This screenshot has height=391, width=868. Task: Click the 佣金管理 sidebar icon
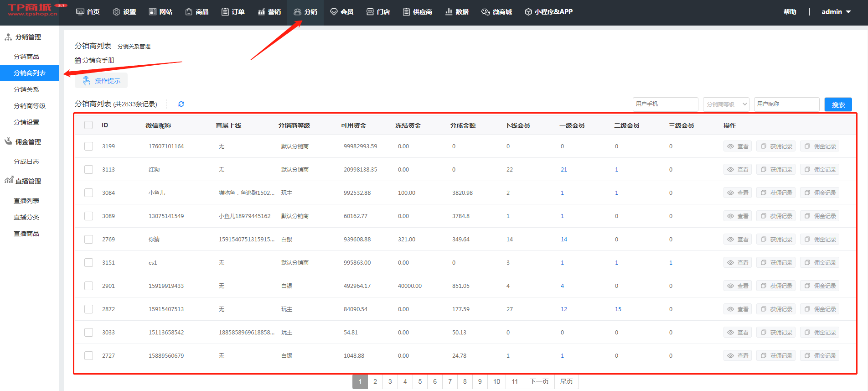point(8,141)
